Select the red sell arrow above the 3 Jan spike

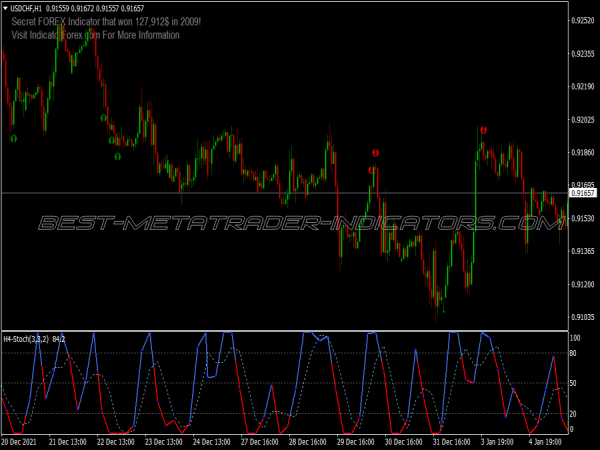pos(483,130)
